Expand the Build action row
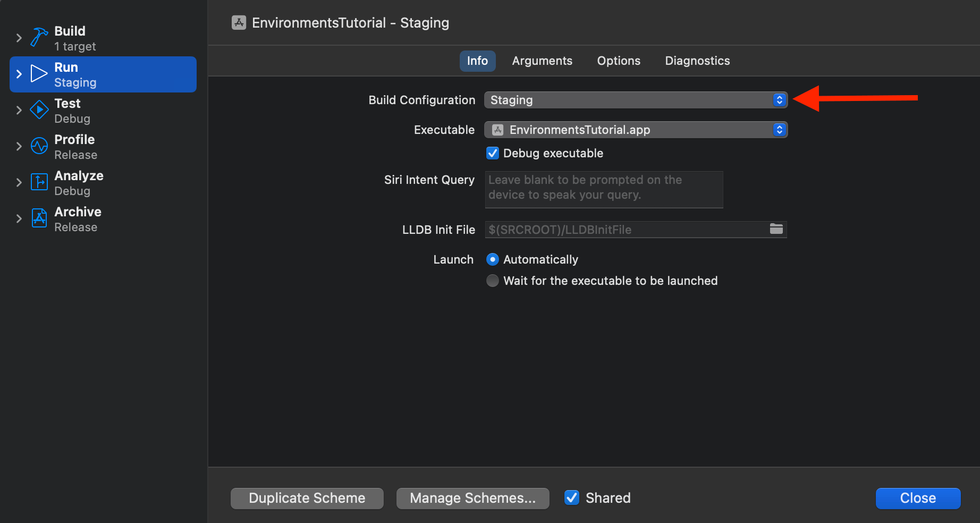980x523 pixels. click(x=19, y=38)
